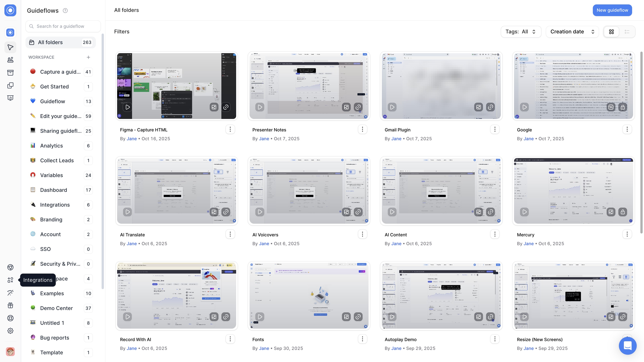This screenshot has width=644, height=362.
Task: Click the New guideflow button
Action: 612,10
